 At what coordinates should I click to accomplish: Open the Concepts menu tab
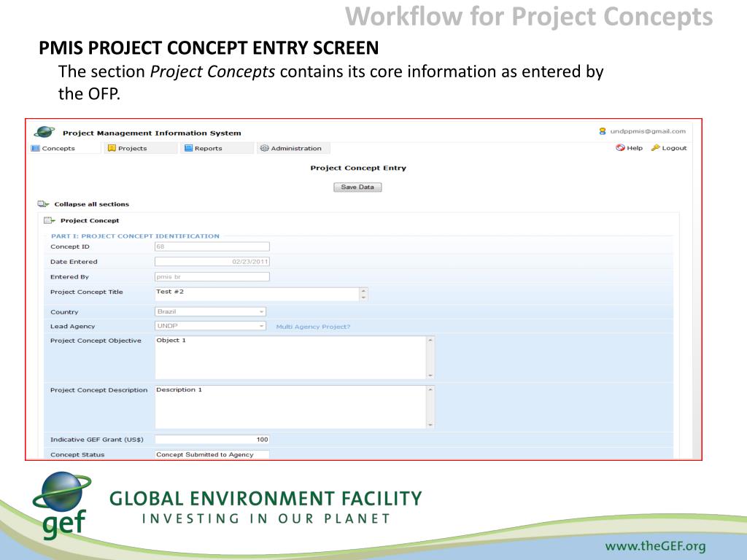coord(65,148)
